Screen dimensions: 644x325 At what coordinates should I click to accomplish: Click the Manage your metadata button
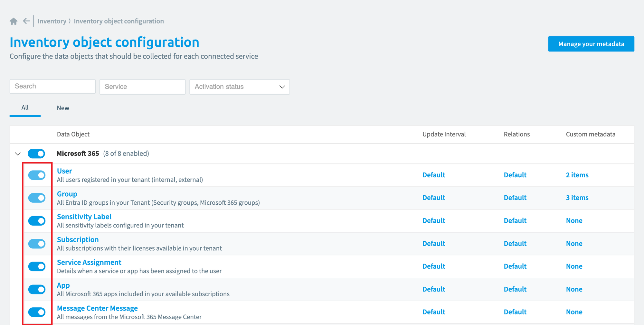click(x=591, y=44)
